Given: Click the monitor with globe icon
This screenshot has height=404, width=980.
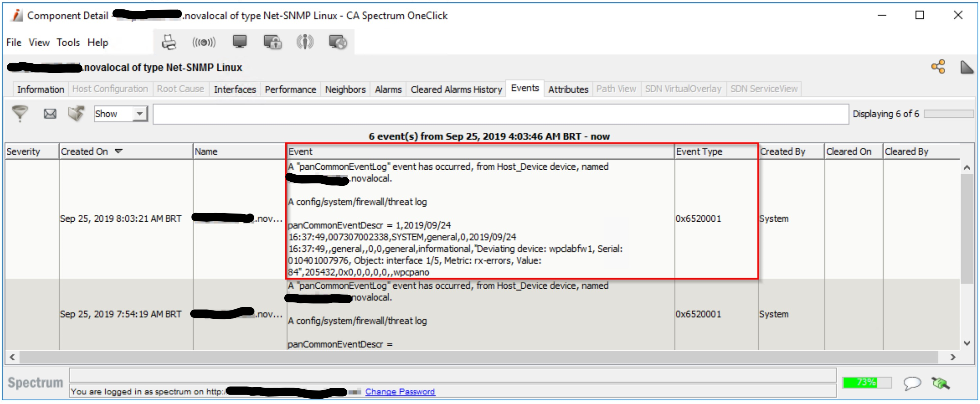Looking at the screenshot, I should tap(338, 42).
